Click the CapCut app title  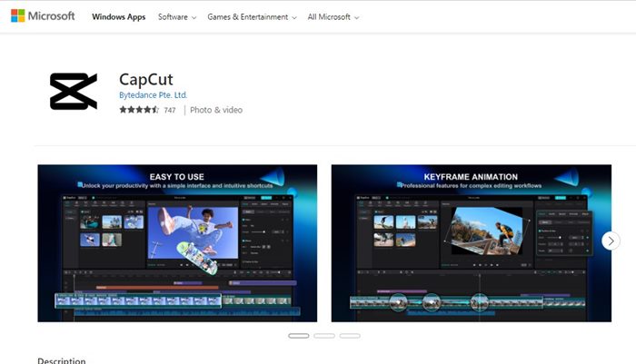[x=144, y=78]
